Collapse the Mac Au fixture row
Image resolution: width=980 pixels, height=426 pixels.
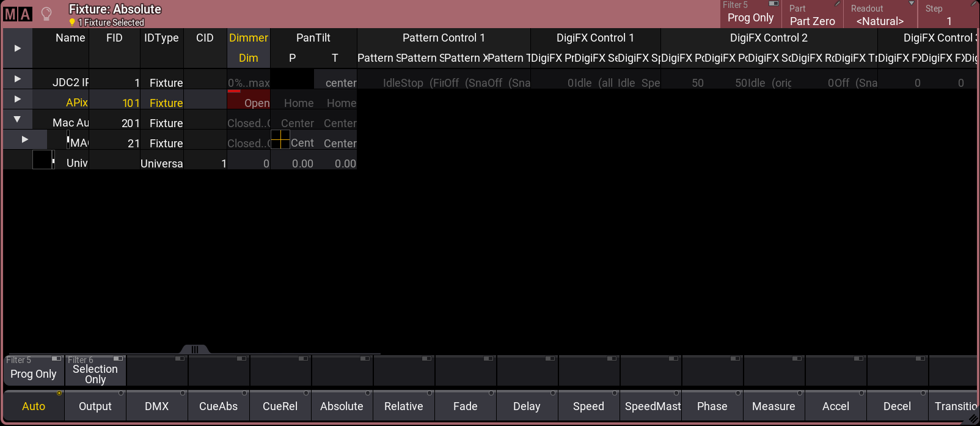click(17, 120)
